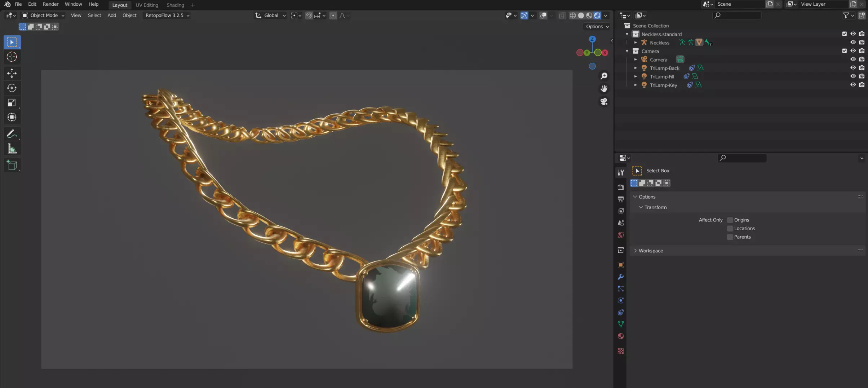Disable TriLamp-Key in renders

pos(862,85)
